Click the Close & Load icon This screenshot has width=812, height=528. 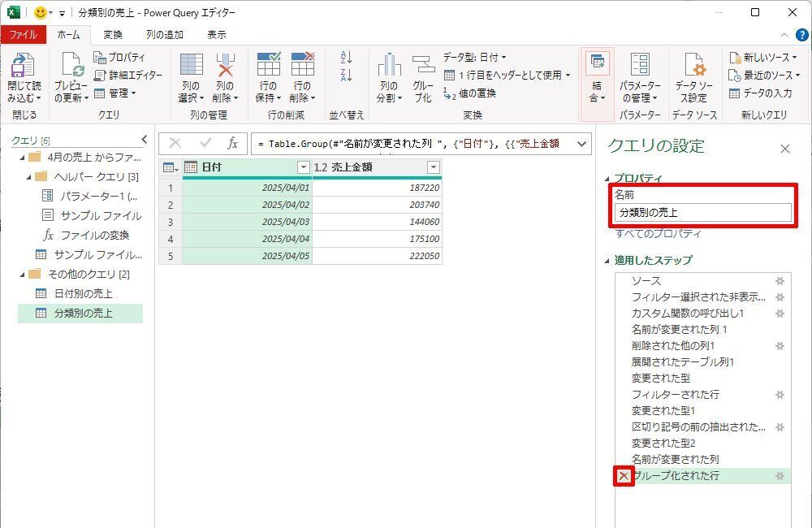23,67
